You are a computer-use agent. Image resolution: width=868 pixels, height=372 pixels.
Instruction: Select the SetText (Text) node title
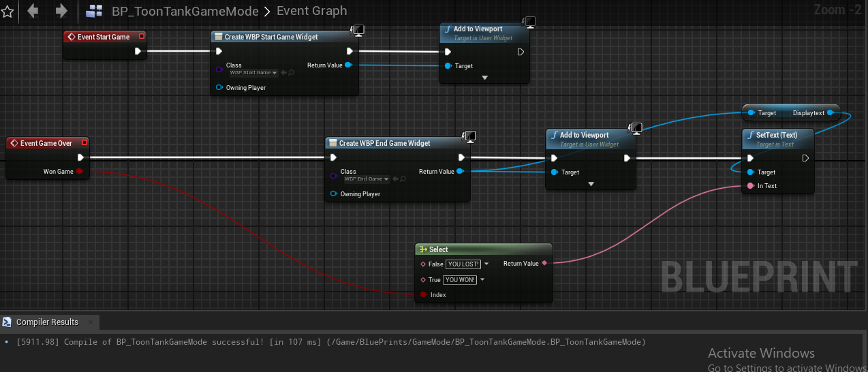click(x=777, y=135)
